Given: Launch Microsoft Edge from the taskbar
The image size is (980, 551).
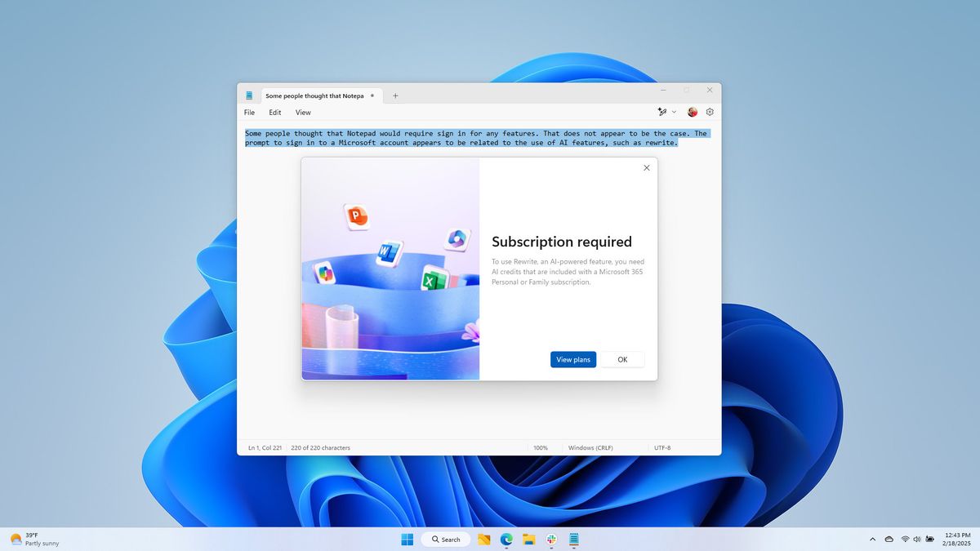Looking at the screenshot, I should [x=506, y=540].
